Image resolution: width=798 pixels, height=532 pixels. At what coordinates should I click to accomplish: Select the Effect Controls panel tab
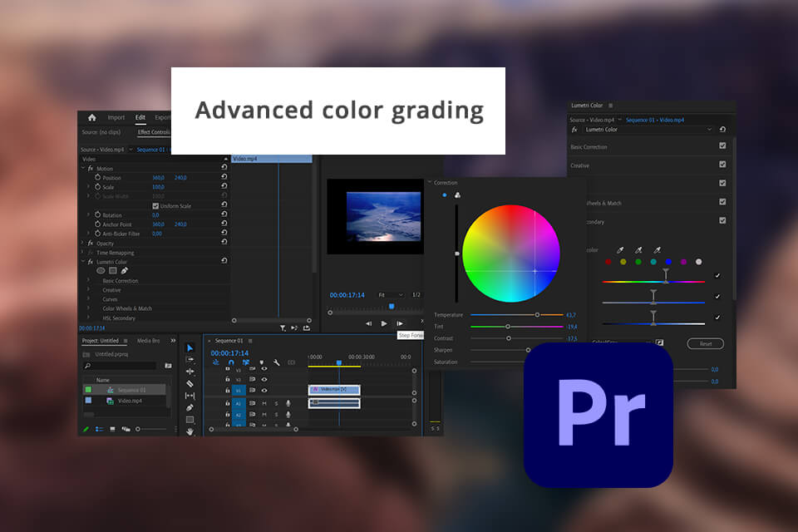pos(154,132)
